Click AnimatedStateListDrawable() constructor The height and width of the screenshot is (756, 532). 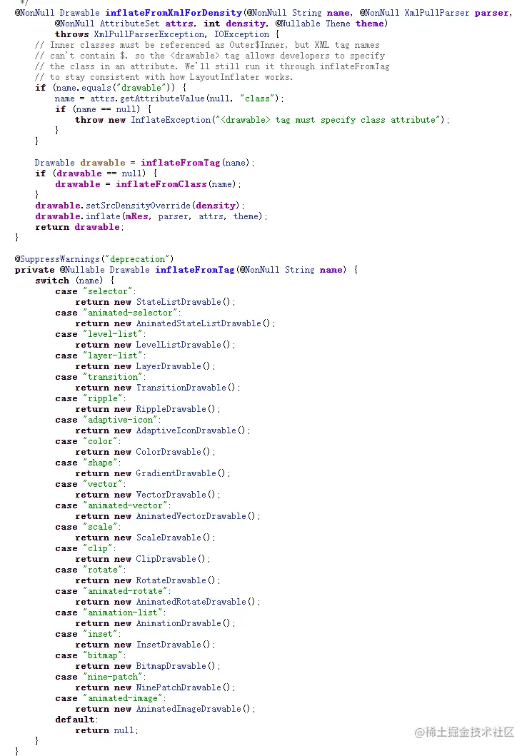203,323
